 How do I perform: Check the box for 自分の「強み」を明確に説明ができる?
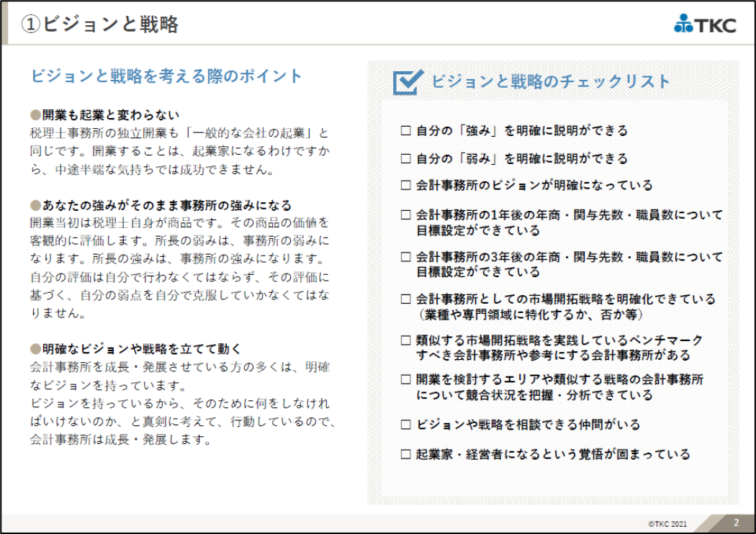coord(406,130)
